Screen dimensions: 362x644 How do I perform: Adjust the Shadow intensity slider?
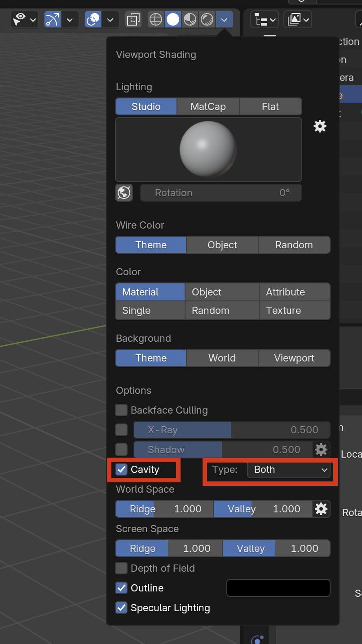coord(223,450)
